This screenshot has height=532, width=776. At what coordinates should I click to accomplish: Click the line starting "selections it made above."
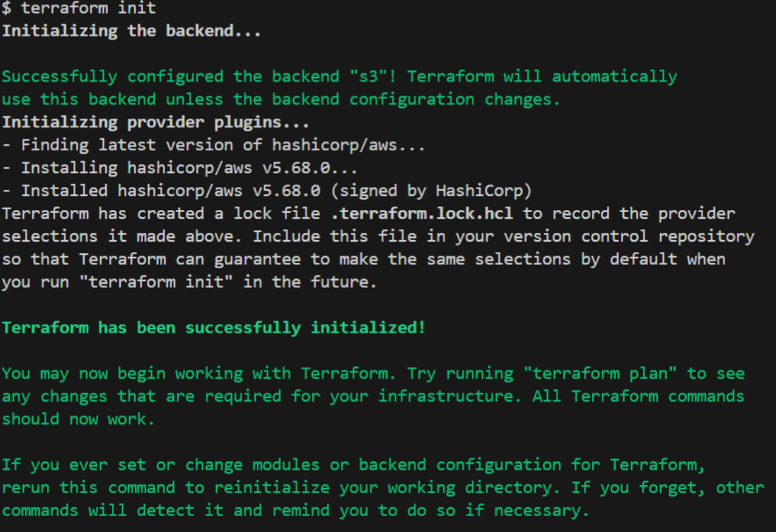coord(378,236)
